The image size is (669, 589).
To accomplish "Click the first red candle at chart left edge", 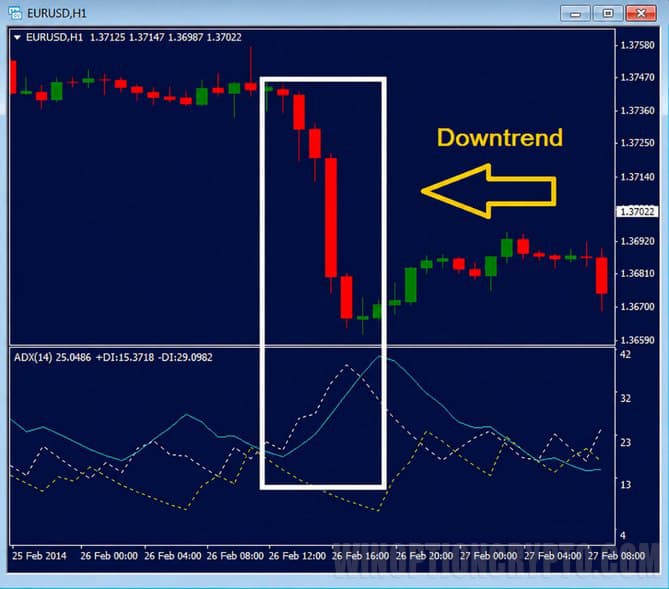I will (x=13, y=77).
